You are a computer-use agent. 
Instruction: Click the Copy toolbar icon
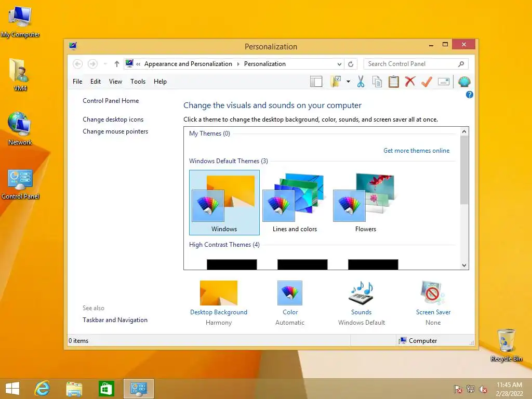point(377,82)
